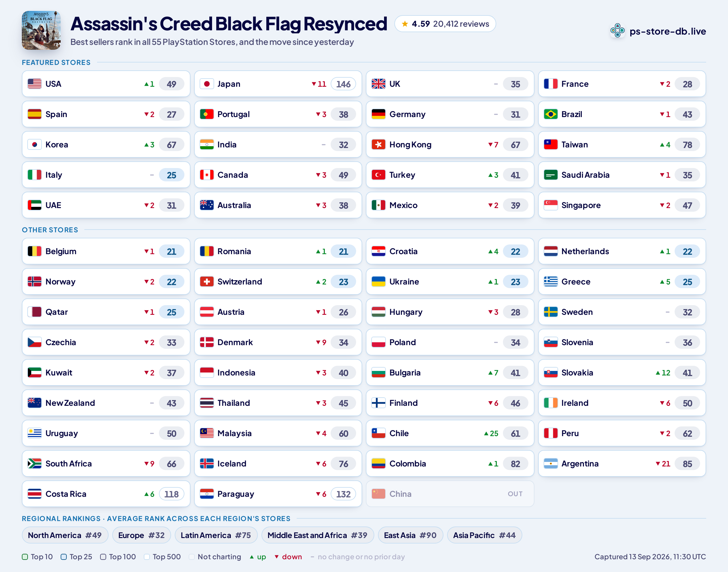Click the Japan flag icon
This screenshot has width=728, height=572.
pos(207,84)
